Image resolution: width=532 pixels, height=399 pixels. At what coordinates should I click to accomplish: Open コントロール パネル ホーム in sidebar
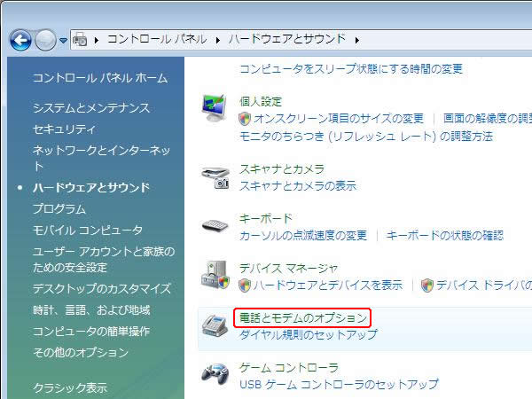click(x=100, y=78)
